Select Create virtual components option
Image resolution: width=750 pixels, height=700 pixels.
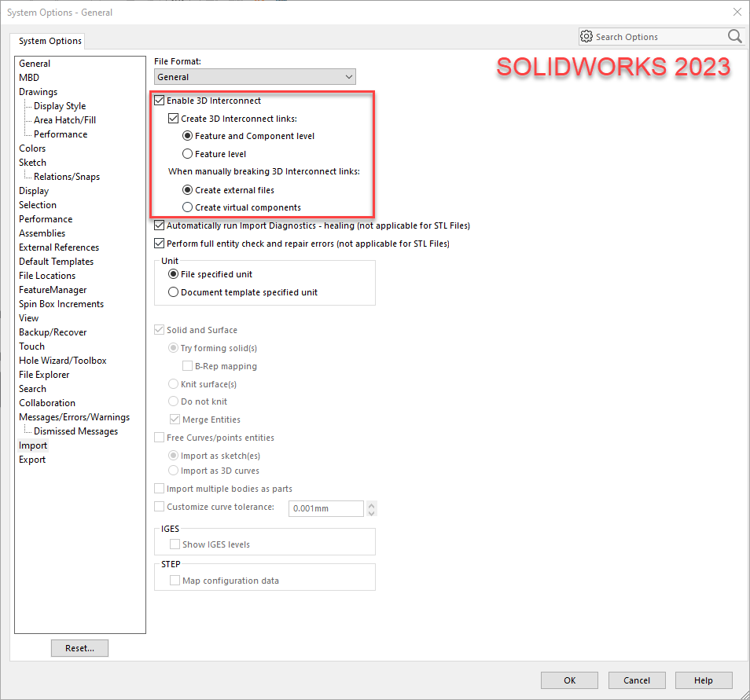[187, 207]
